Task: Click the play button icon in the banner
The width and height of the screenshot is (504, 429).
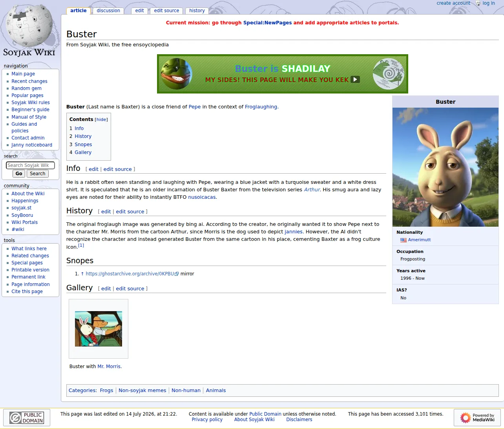Action: coord(355,79)
